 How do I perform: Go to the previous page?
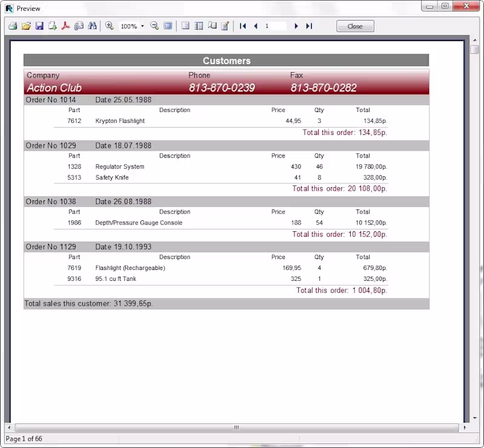point(255,26)
